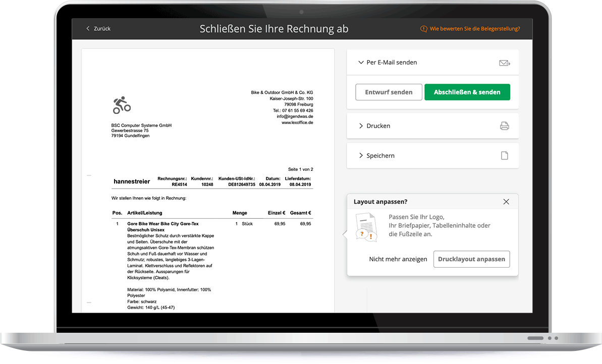Click the hannestreier logo on the invoice
Screen dimensions: 602x364
pyautogui.click(x=132, y=181)
